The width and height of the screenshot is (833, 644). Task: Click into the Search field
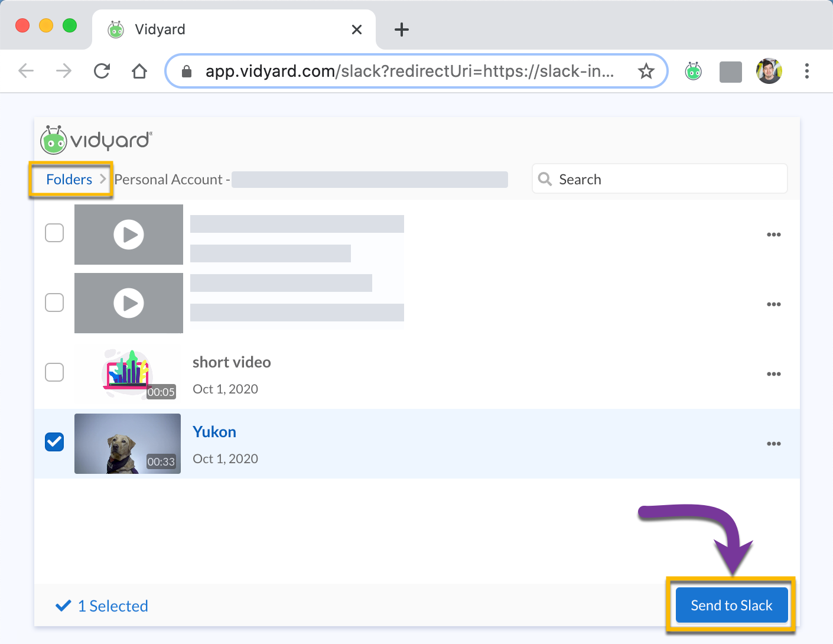(660, 179)
